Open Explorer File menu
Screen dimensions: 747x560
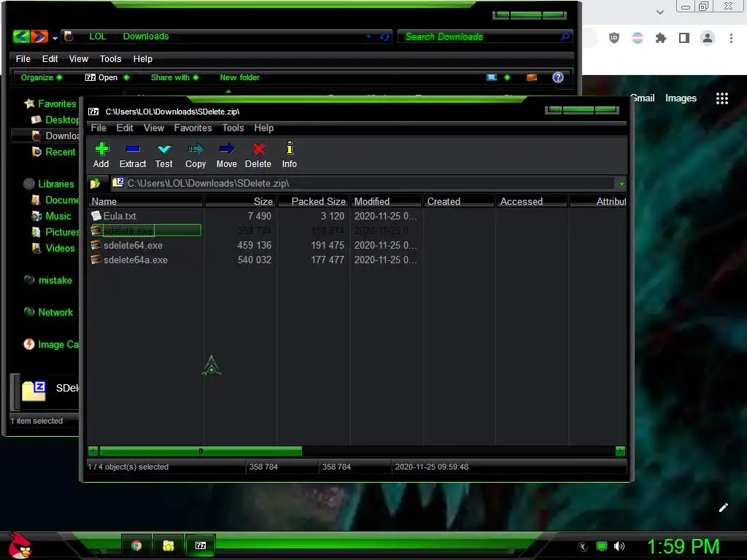(x=23, y=58)
